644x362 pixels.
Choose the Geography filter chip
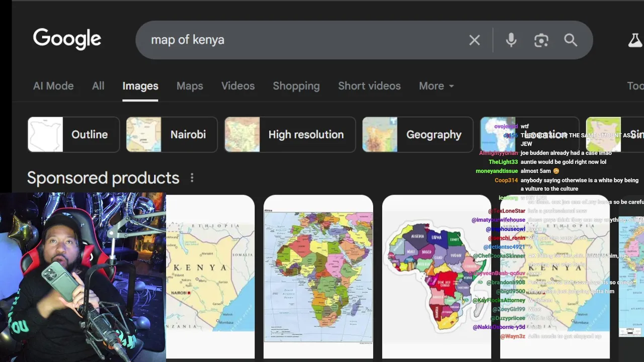coord(418,135)
